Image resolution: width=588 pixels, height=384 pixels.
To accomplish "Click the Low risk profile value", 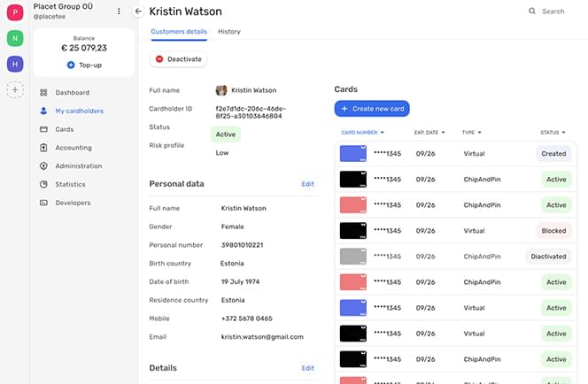I will (222, 153).
